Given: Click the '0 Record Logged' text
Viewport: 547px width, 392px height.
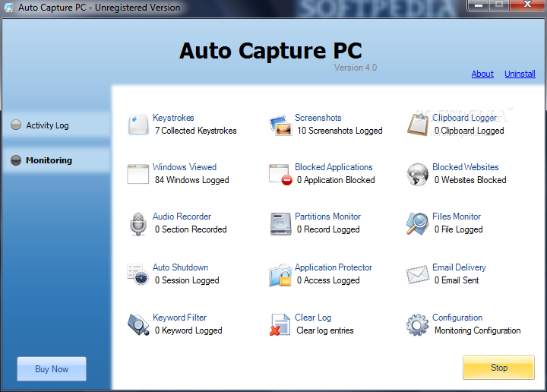Looking at the screenshot, I should pyautogui.click(x=328, y=229).
